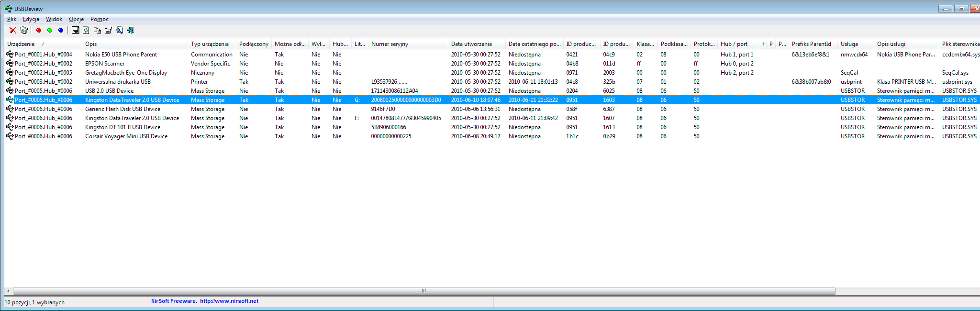The width and height of the screenshot is (980, 311).
Task: Click the green dot enable device icon
Action: [x=50, y=30]
